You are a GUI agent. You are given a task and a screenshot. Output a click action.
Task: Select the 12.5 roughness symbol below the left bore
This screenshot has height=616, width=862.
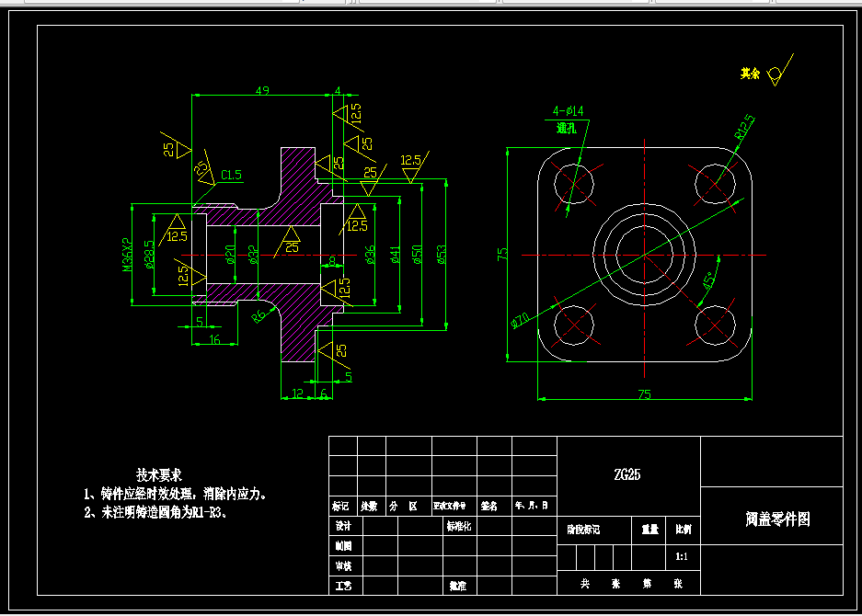click(183, 274)
